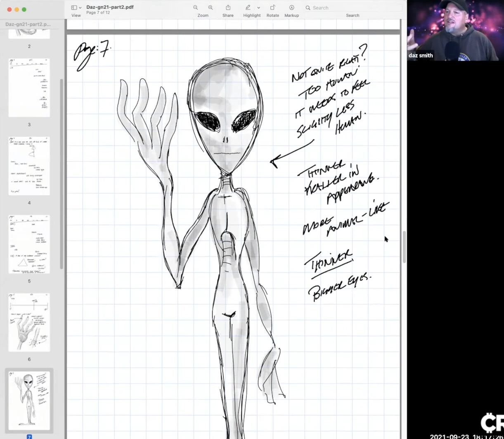
Task: Select page 6 thumbnail with hand sketch
Action: pos(29,323)
